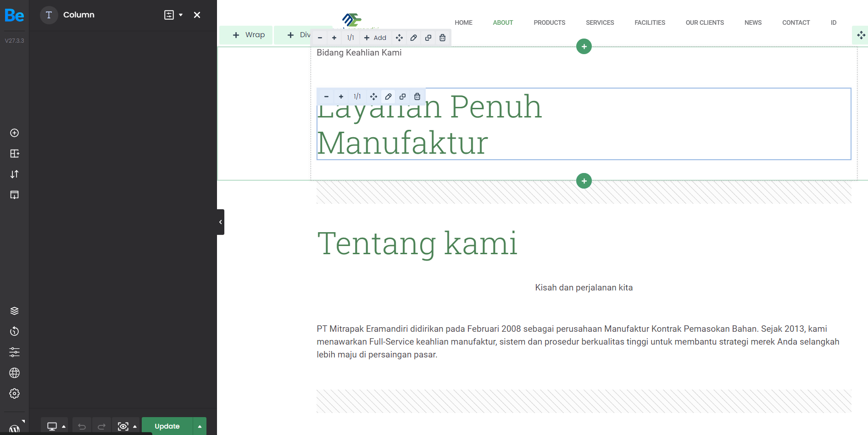Open the builder settings gear icon

coord(15,393)
